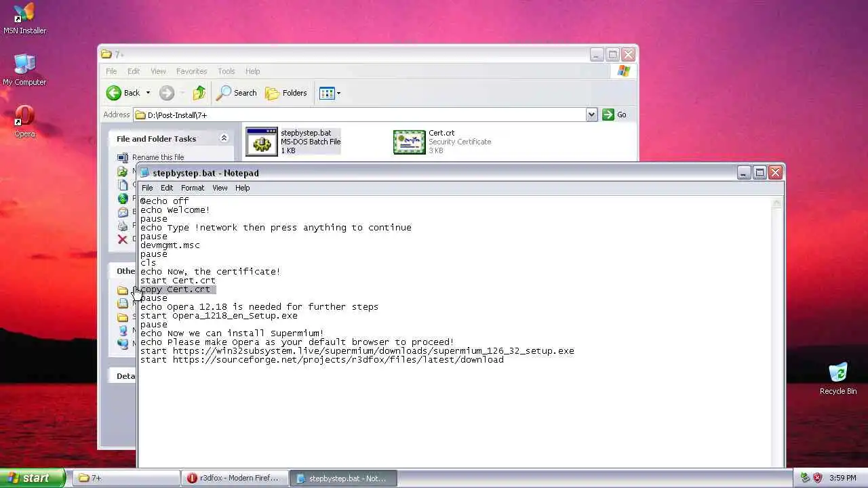
Task: Switch to the 7+ taskbar button
Action: pos(126,478)
